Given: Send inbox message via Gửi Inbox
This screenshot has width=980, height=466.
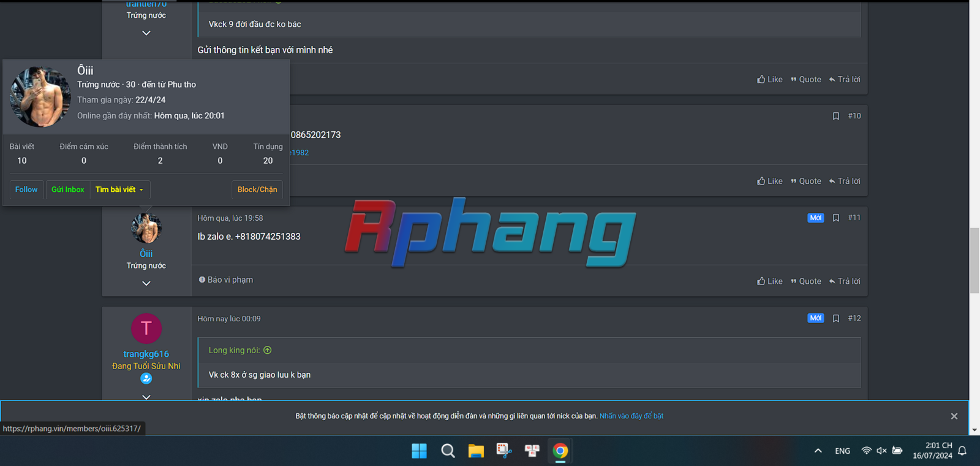Looking at the screenshot, I should [x=68, y=189].
